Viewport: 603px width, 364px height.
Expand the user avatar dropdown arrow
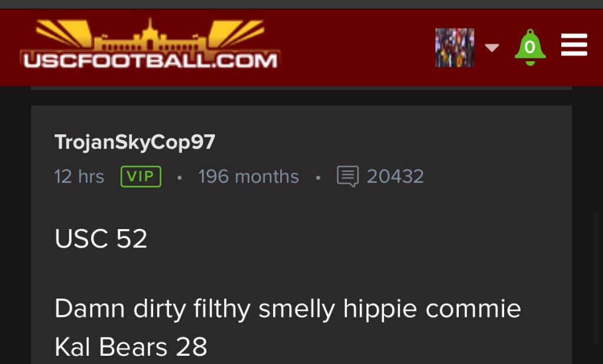pos(492,48)
